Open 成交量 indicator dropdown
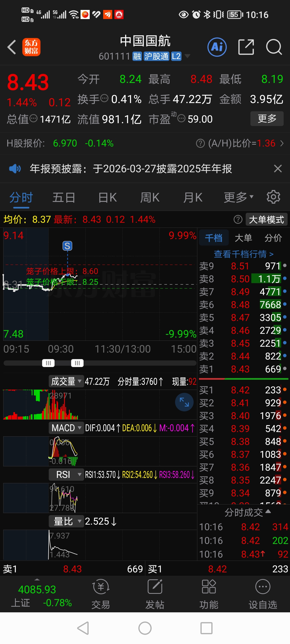 coord(66,381)
